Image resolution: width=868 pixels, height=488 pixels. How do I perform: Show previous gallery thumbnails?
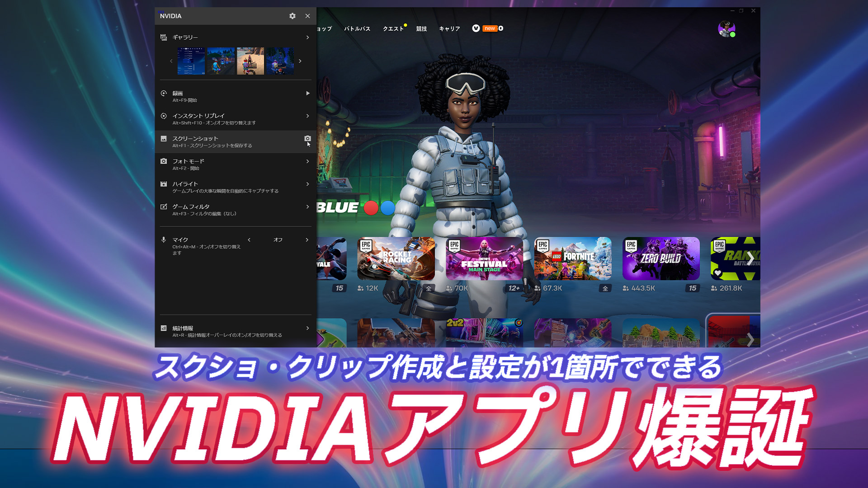coord(171,61)
